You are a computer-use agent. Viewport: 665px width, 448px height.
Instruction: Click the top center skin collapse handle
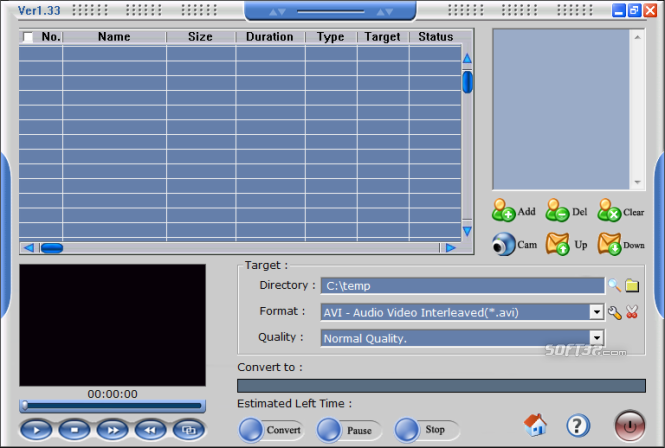(330, 11)
